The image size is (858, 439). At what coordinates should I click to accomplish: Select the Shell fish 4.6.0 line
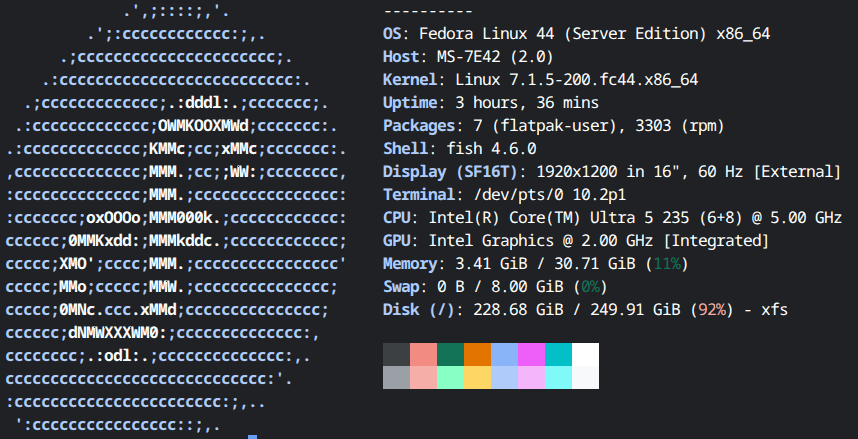[460, 149]
